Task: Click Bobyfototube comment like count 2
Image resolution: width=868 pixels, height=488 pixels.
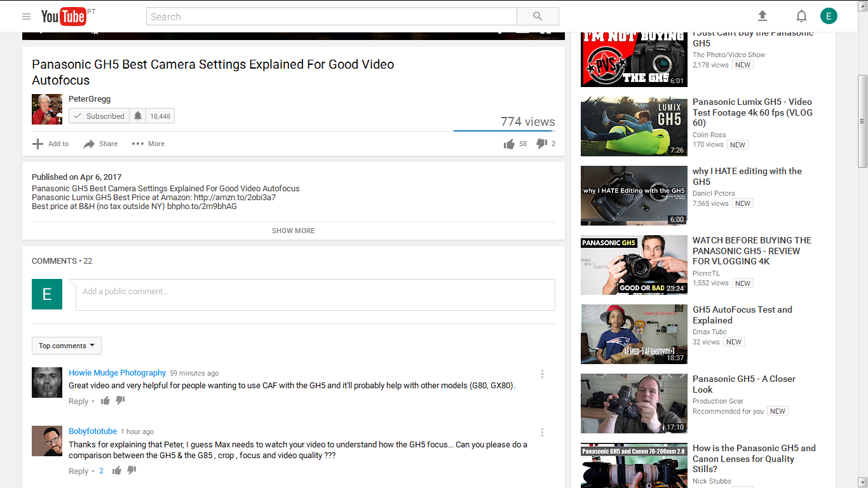Action: 101,471
